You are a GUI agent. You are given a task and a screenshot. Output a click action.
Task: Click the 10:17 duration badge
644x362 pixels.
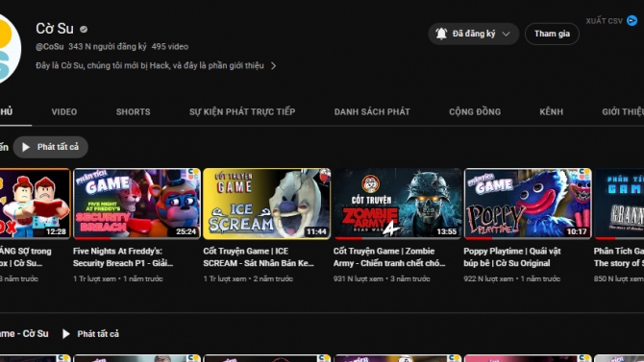pyautogui.click(x=577, y=231)
